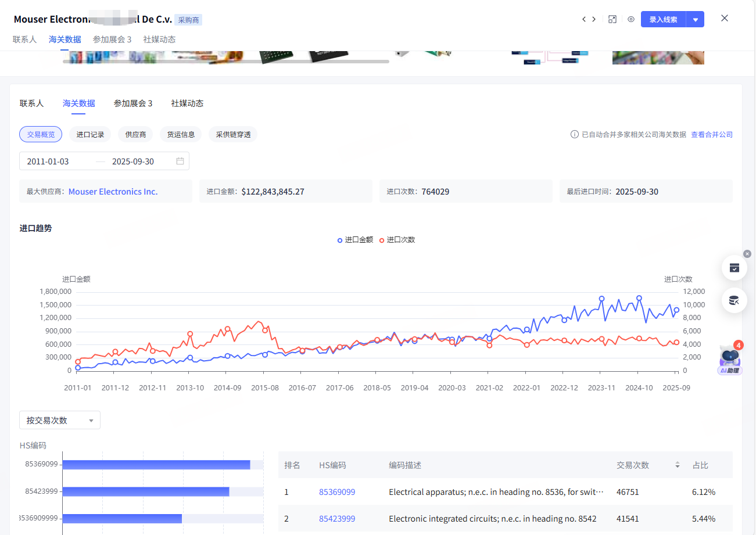Image resolution: width=756 pixels, height=535 pixels.
Task: Open the AI助理 robot assistant
Action: coord(730,358)
